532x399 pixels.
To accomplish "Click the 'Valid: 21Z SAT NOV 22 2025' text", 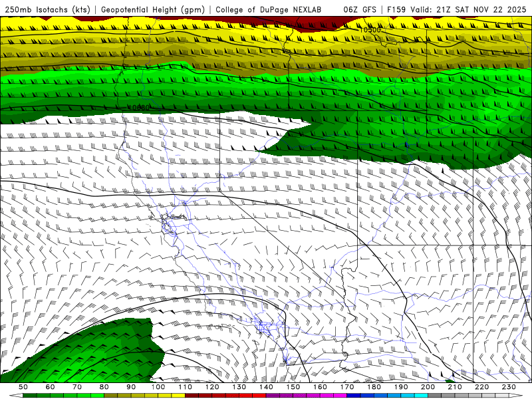I will coord(468,9).
